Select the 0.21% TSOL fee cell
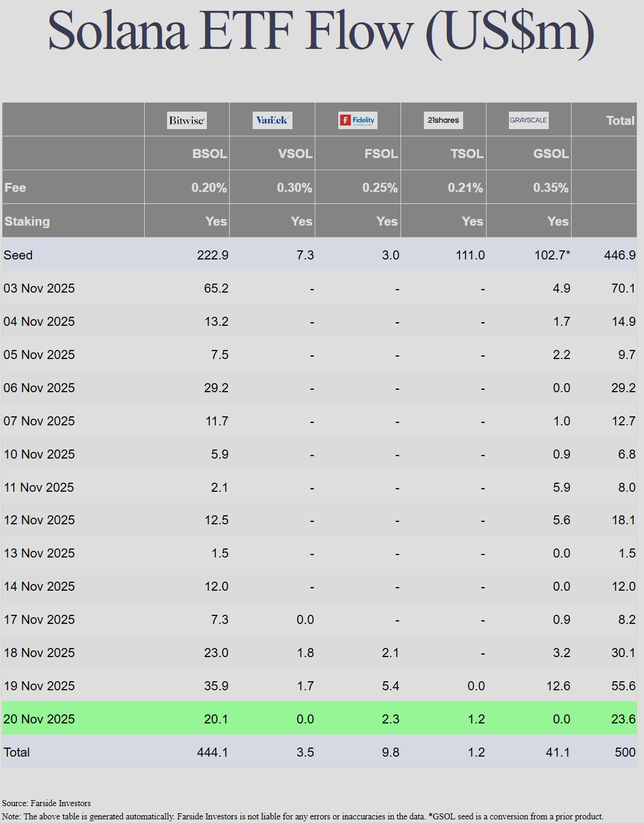The image size is (644, 823). (x=466, y=188)
